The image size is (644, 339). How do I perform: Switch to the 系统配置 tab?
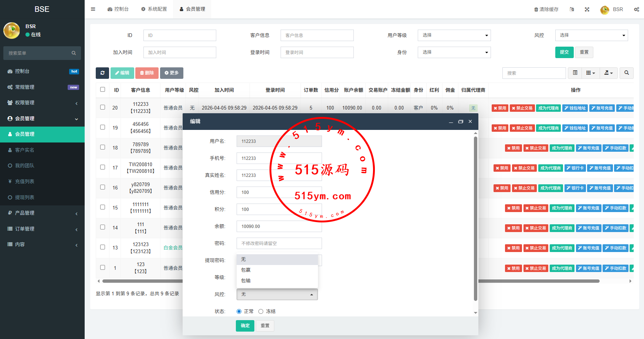(x=154, y=9)
